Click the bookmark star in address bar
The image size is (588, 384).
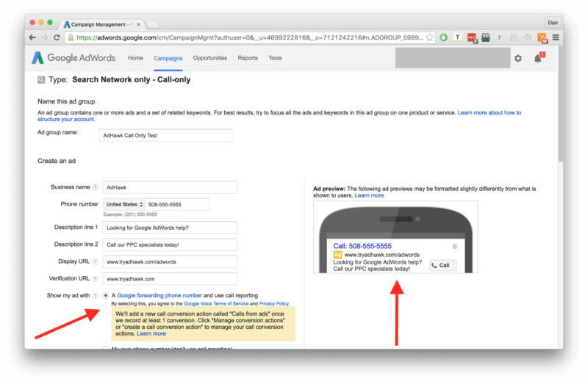click(x=430, y=37)
